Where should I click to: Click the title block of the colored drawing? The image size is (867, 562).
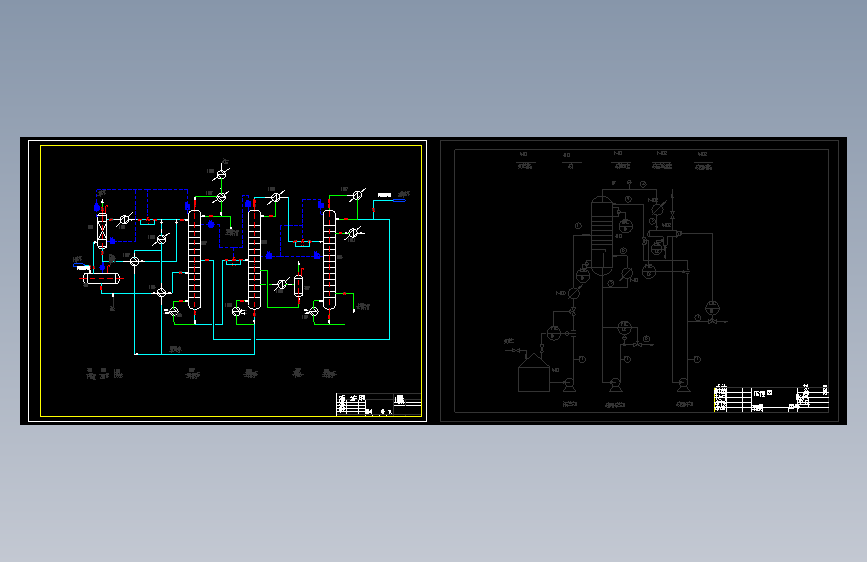[379, 404]
